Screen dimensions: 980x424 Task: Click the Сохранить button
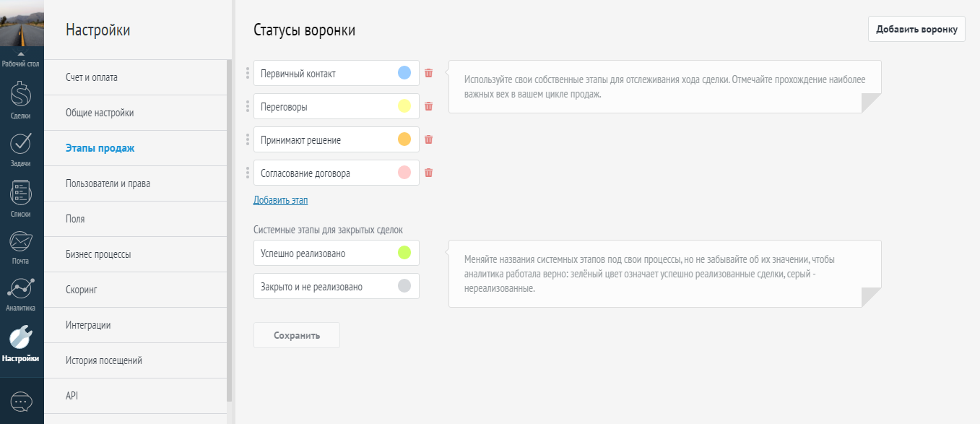(x=296, y=334)
